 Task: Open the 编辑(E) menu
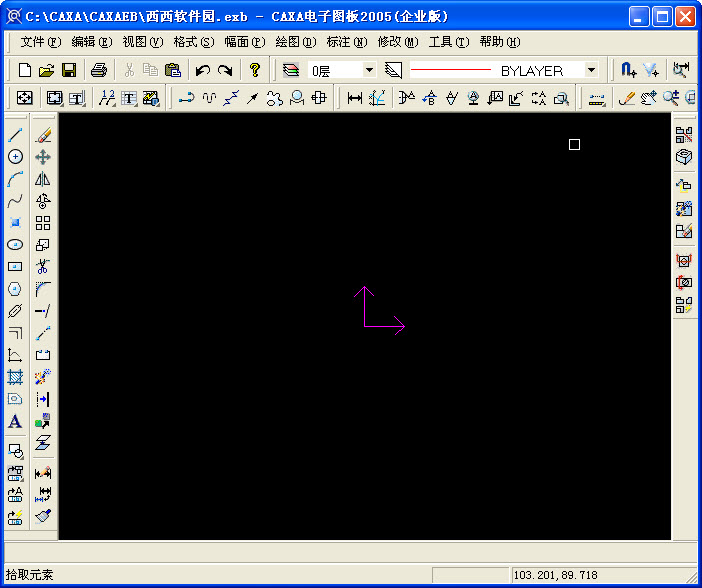click(x=92, y=42)
